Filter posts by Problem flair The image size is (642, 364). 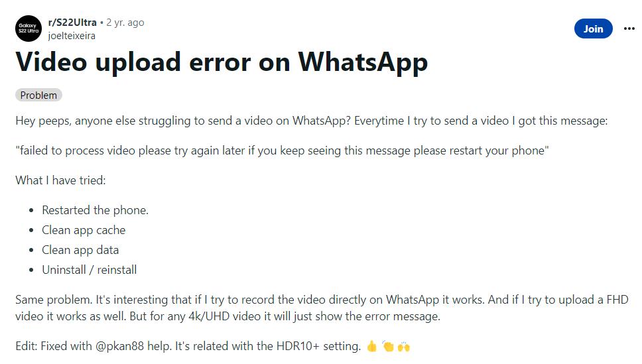tap(38, 95)
